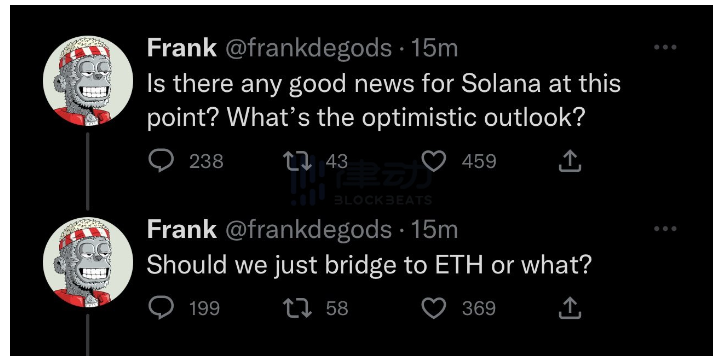The image size is (723, 361).
Task: Open Frank's avatar on the Solana tweet
Action: (88, 81)
